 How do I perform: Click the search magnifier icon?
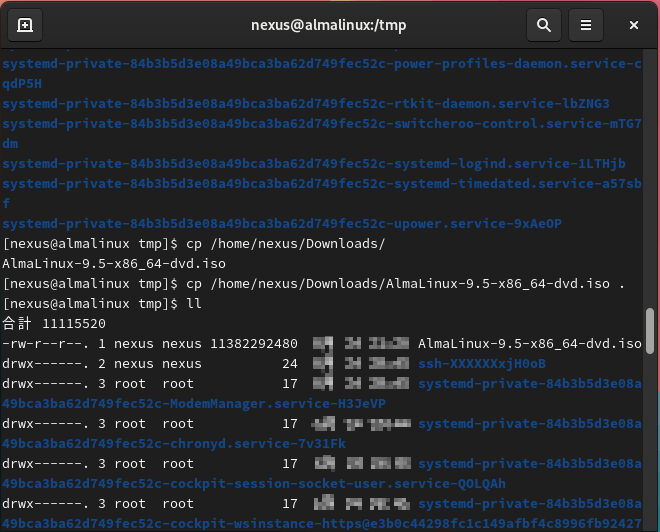coord(543,25)
